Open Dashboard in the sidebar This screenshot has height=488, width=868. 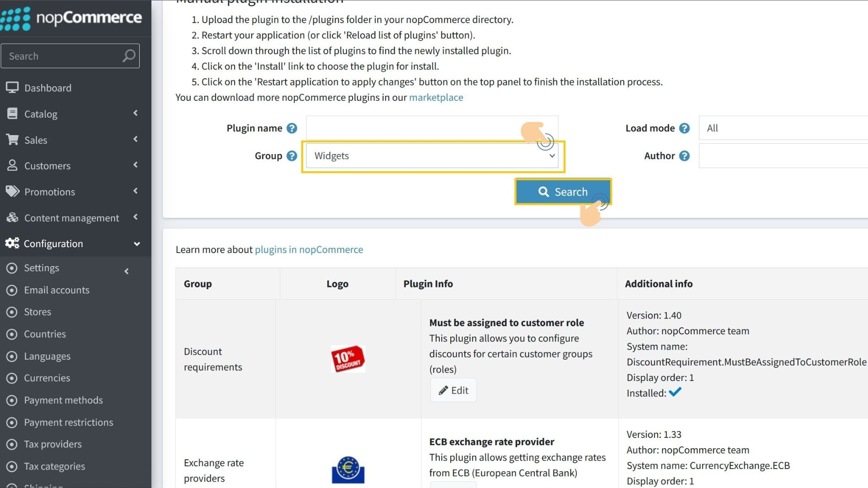tap(47, 88)
